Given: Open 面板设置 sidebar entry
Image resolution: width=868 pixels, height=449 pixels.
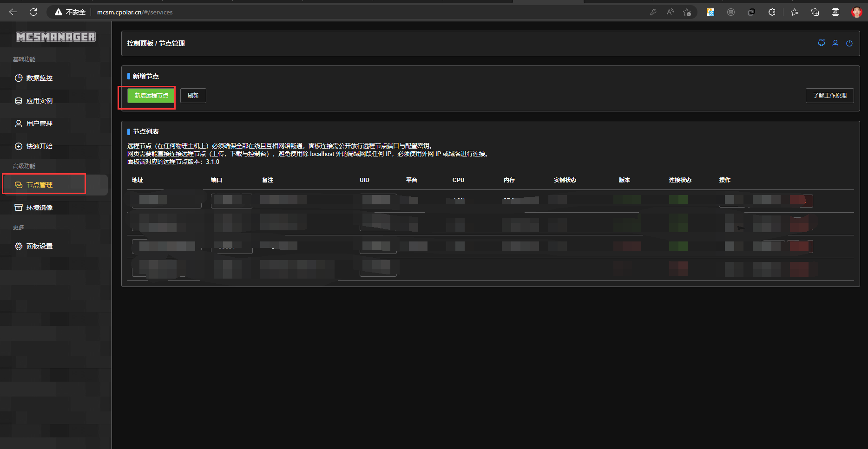Looking at the screenshot, I should click(39, 246).
